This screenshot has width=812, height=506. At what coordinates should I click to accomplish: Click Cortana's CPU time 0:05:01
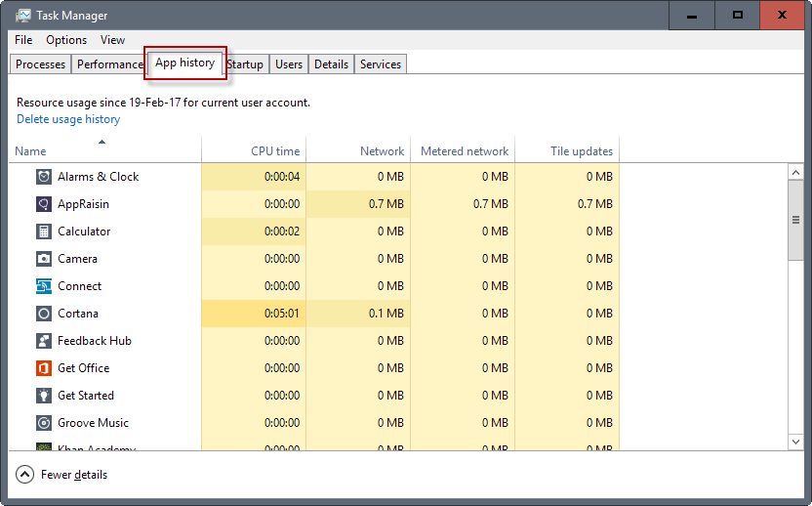coord(282,314)
